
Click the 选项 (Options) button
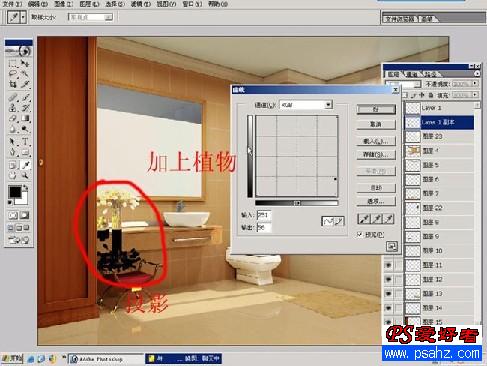coord(376,201)
